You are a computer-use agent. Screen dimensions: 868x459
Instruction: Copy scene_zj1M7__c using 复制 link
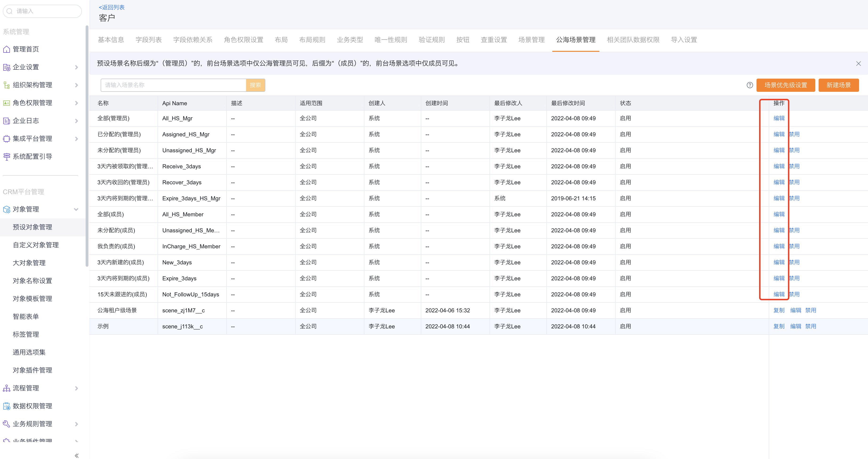coord(779,310)
